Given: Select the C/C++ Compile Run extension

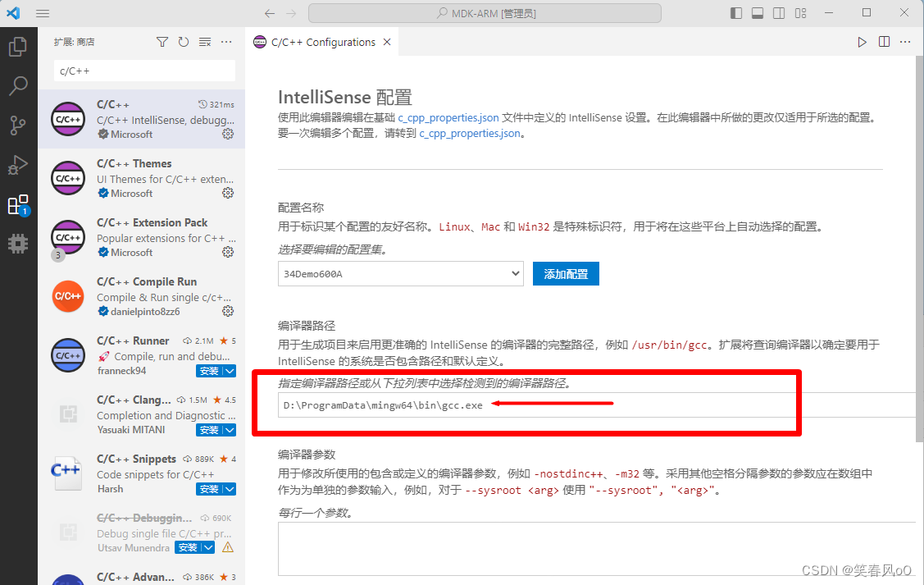Looking at the screenshot, I should click(x=141, y=296).
